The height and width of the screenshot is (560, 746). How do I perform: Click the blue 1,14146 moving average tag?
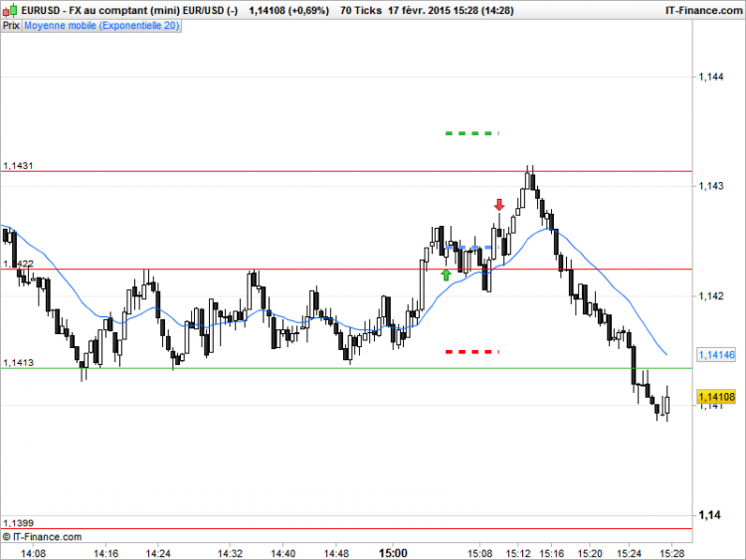(x=716, y=355)
